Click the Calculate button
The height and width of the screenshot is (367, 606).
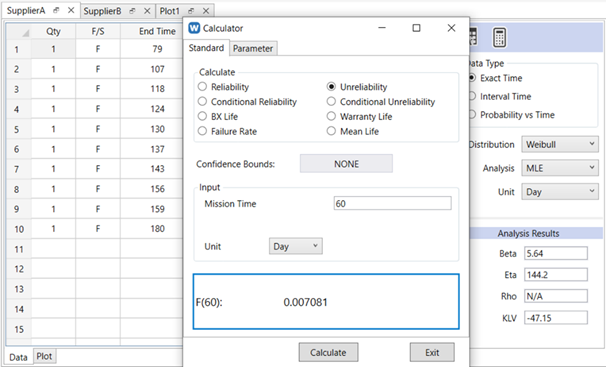pyautogui.click(x=328, y=352)
